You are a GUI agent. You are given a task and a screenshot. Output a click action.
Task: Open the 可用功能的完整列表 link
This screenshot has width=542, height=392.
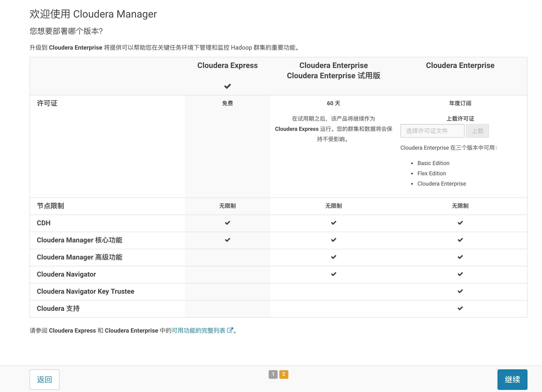click(198, 331)
